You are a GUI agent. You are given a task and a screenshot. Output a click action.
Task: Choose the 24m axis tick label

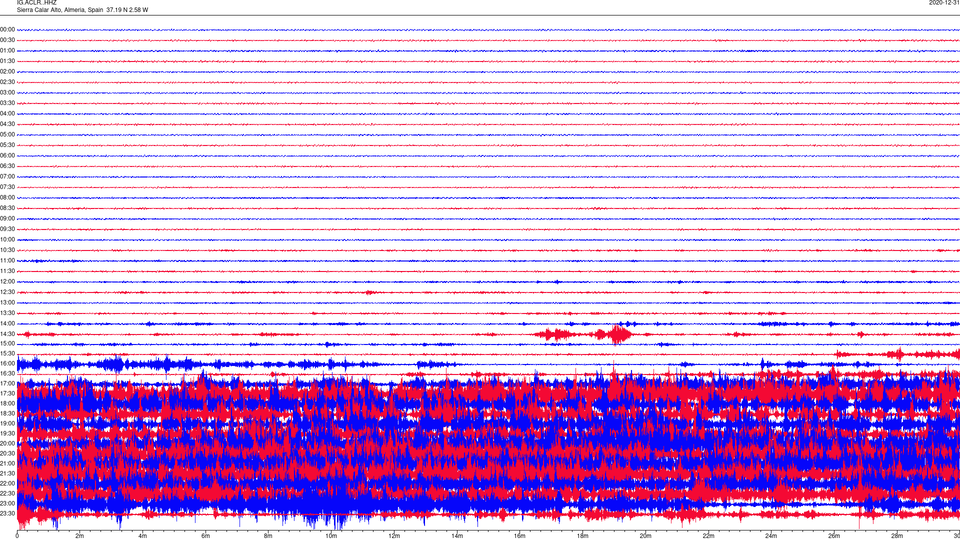(771, 536)
